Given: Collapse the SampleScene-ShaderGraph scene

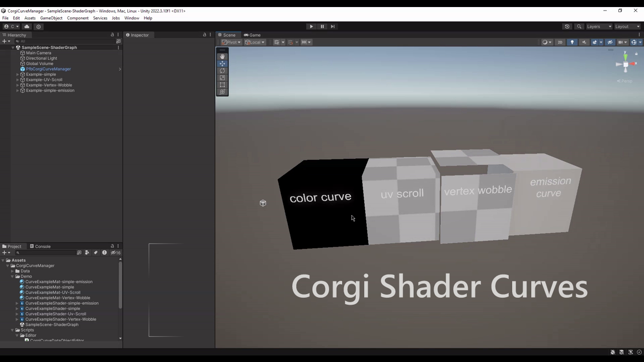Looking at the screenshot, I should click(x=13, y=47).
